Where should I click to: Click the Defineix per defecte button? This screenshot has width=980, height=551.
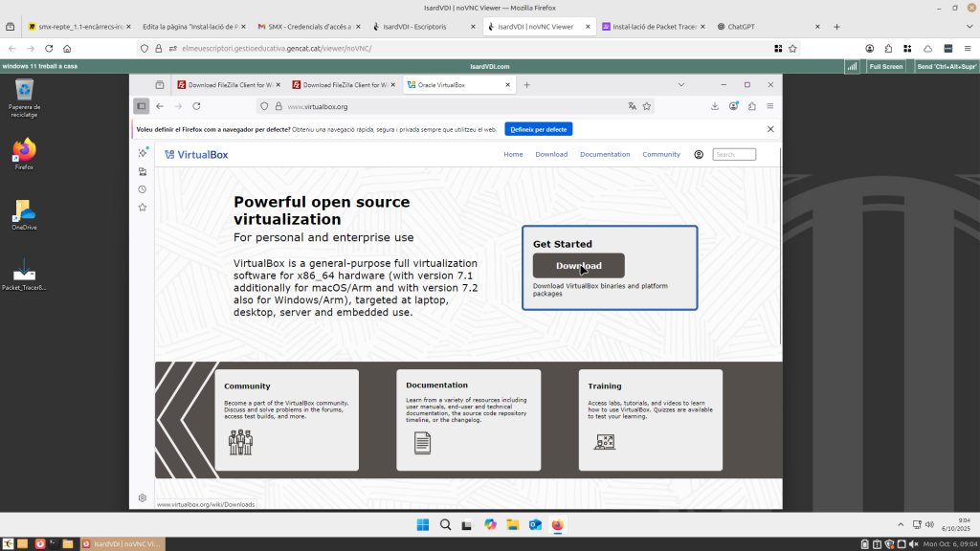(538, 129)
